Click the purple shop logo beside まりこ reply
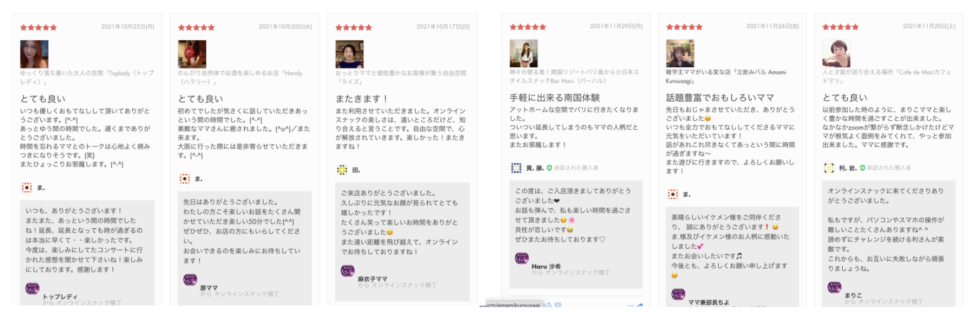 (834, 287)
